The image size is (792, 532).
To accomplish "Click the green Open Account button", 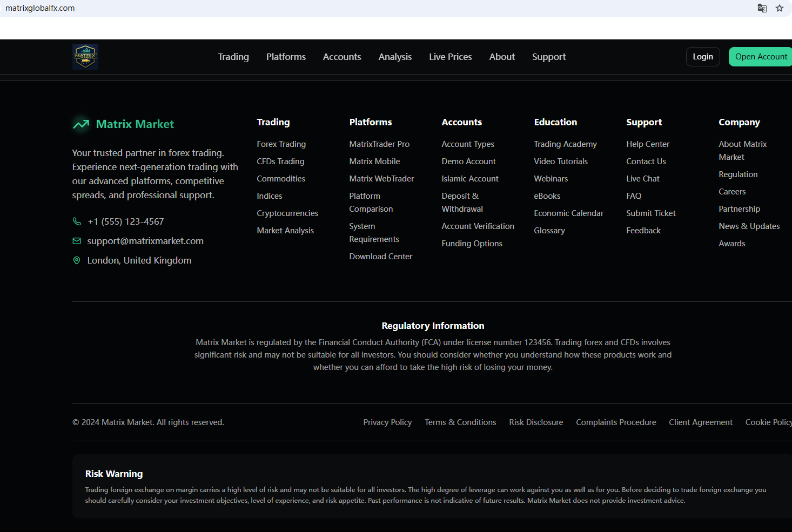I will pyautogui.click(x=761, y=57).
